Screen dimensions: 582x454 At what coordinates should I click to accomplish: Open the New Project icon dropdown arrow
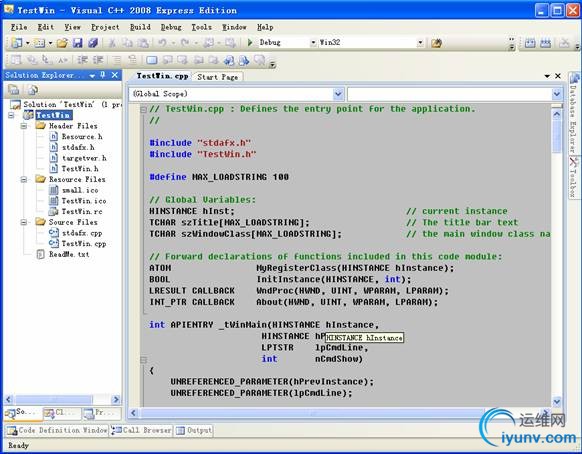click(x=27, y=43)
